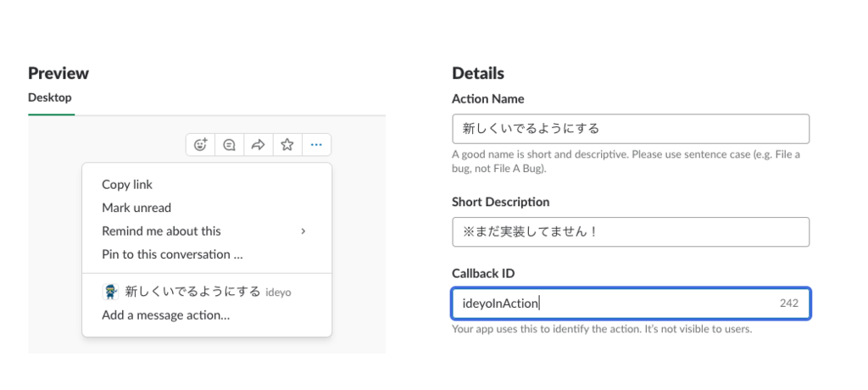Expand the Remind me about this chevron

[x=303, y=231]
